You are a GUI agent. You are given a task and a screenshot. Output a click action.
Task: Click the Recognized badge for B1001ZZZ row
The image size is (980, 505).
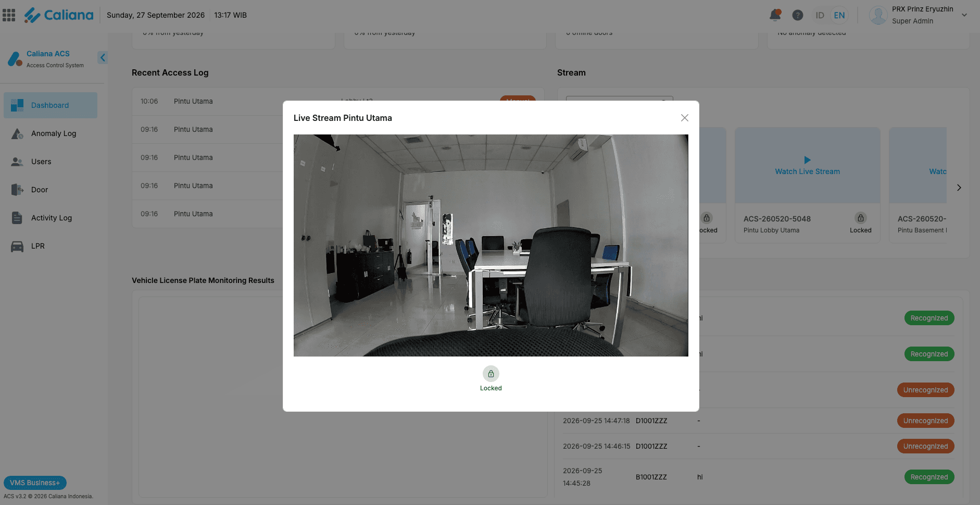point(929,477)
